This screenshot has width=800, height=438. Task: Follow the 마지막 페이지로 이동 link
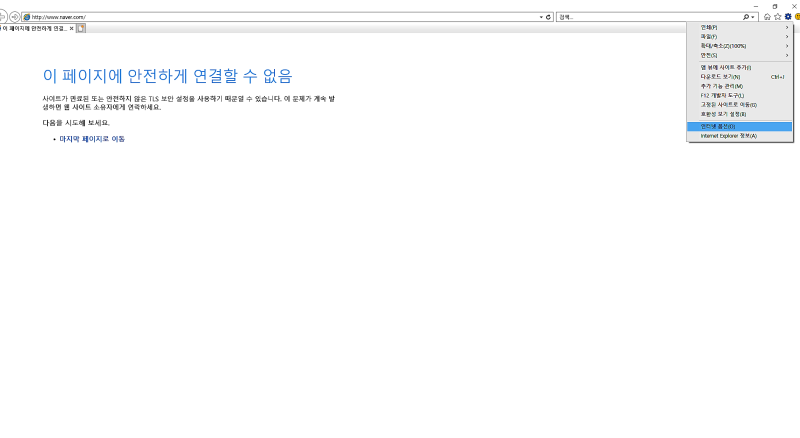point(92,139)
